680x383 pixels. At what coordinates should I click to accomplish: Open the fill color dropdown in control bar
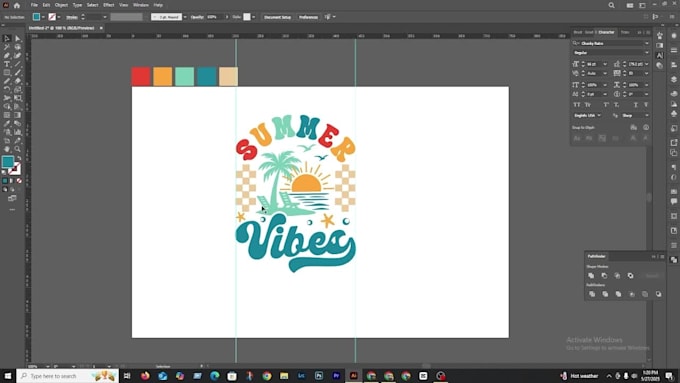pyautogui.click(x=43, y=17)
